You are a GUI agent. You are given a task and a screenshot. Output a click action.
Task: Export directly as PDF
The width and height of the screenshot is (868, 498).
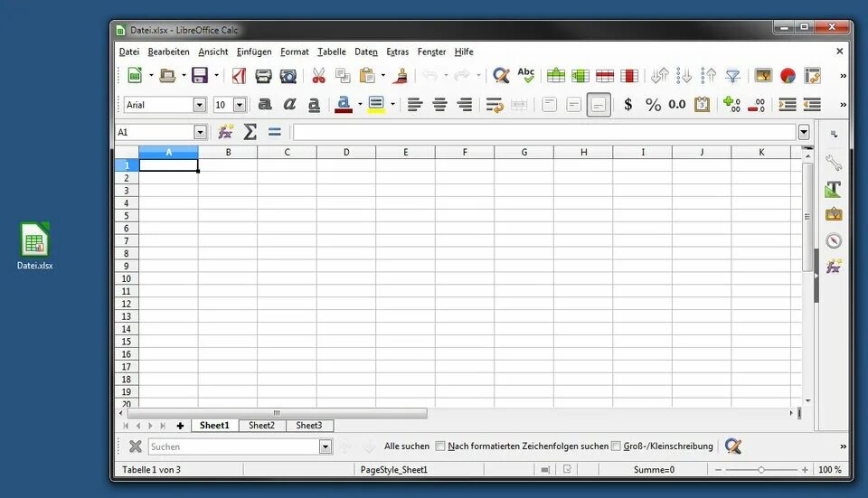point(239,75)
